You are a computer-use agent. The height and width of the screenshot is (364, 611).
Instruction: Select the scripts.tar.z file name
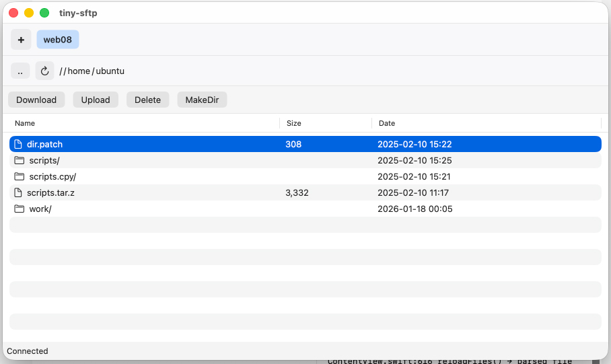(50, 192)
